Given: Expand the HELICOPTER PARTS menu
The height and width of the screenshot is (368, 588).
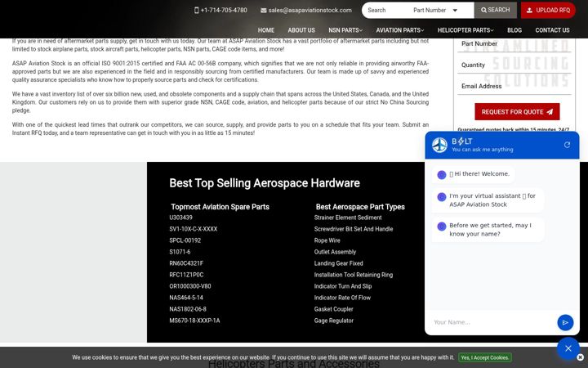Looking at the screenshot, I should [465, 30].
